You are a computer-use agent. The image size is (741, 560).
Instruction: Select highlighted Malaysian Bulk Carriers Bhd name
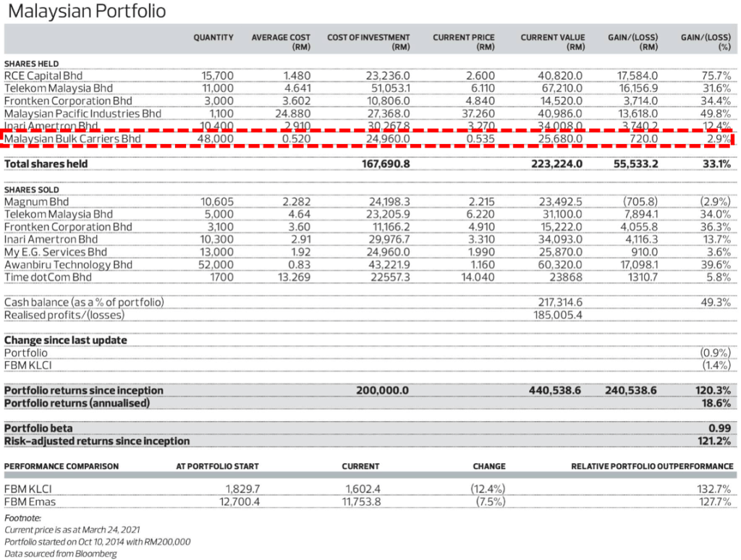click(72, 139)
